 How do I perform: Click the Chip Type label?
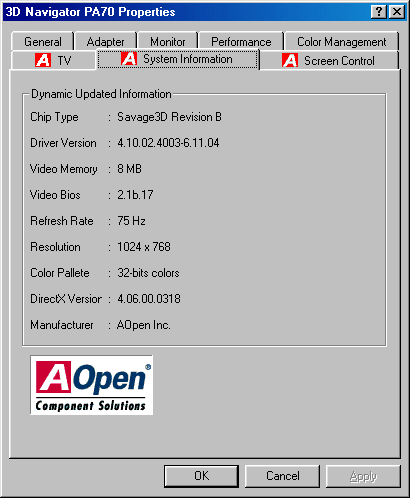[x=54, y=117]
